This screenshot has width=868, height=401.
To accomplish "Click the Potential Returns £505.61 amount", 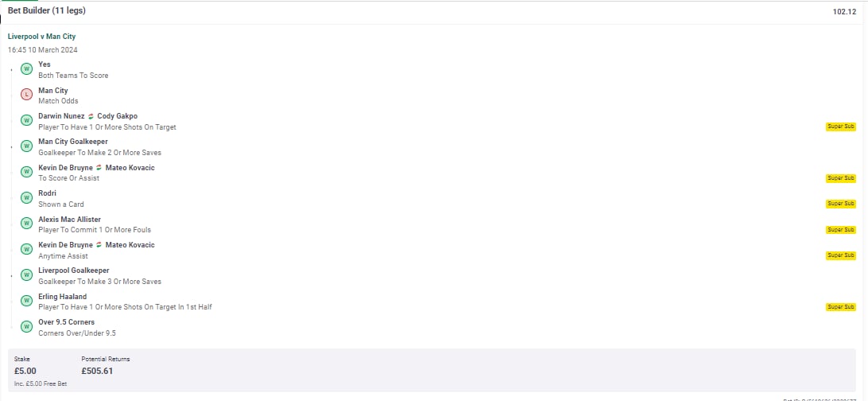I will point(97,371).
